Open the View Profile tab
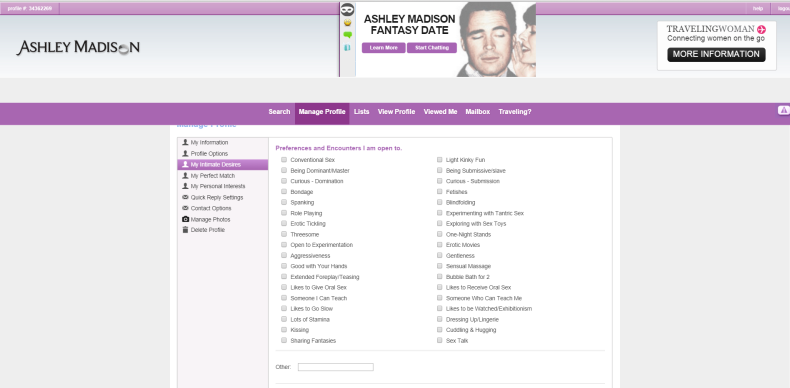The image size is (790, 388). 397,112
